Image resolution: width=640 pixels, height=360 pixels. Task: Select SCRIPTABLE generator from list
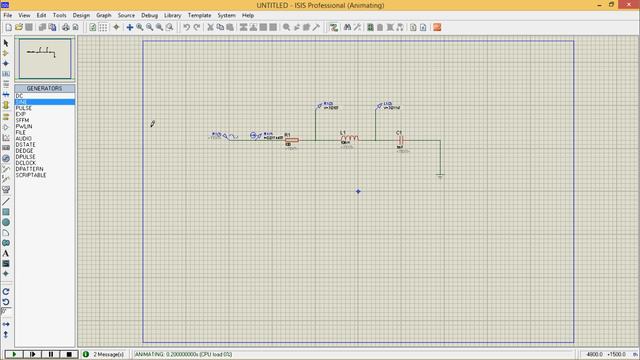(45, 175)
